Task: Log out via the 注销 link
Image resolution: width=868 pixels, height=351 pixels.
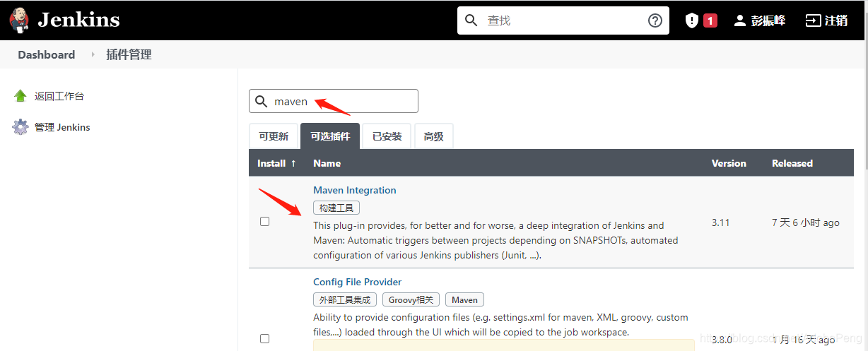Action: [836, 20]
